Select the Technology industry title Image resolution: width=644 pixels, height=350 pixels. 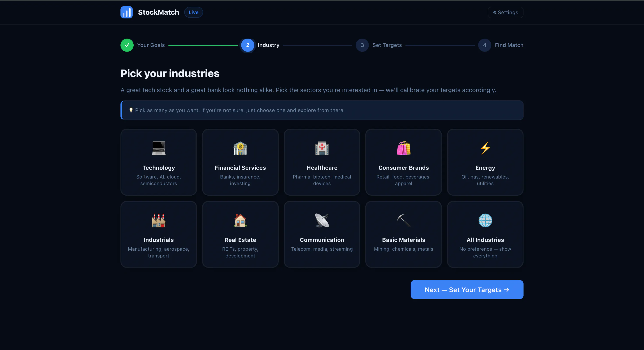tap(159, 168)
